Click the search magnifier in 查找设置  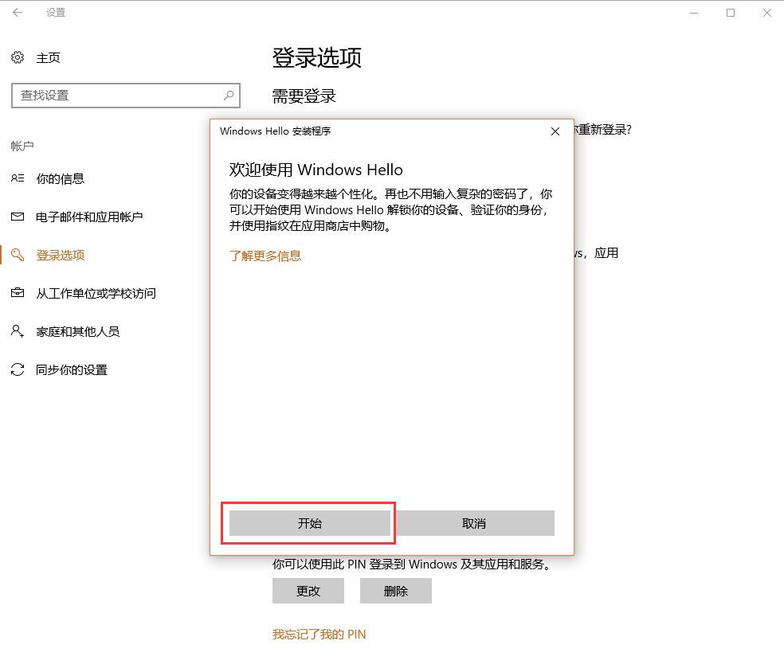pyautogui.click(x=229, y=96)
